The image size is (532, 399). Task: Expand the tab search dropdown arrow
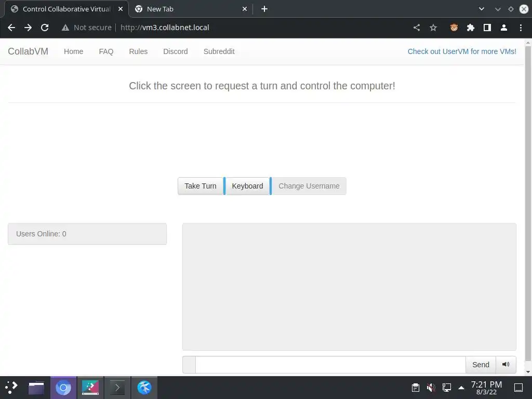(x=482, y=9)
